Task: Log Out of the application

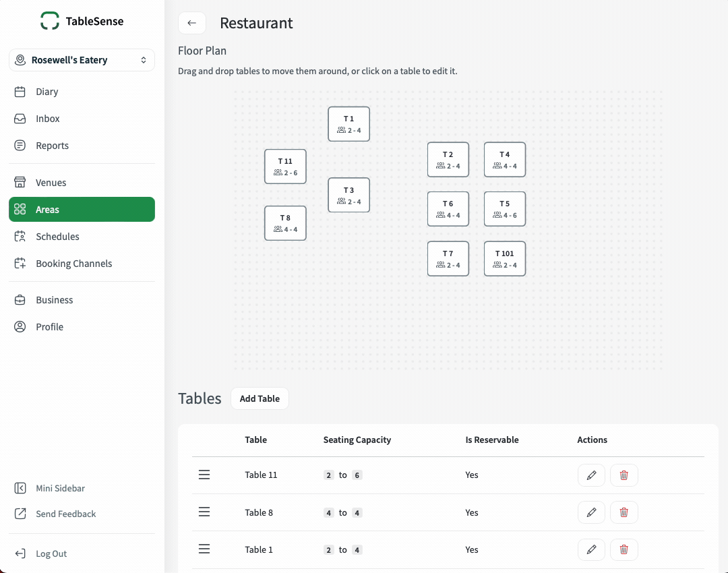Action: tap(51, 553)
